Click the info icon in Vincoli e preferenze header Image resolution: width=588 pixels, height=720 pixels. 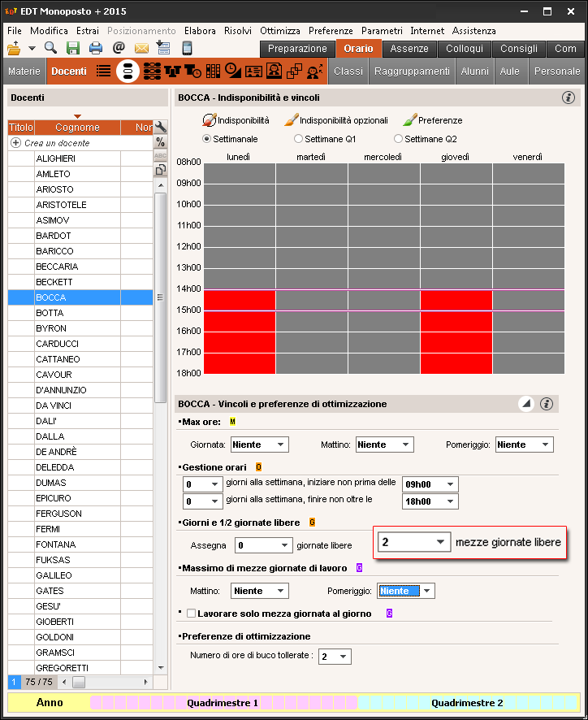pos(547,404)
